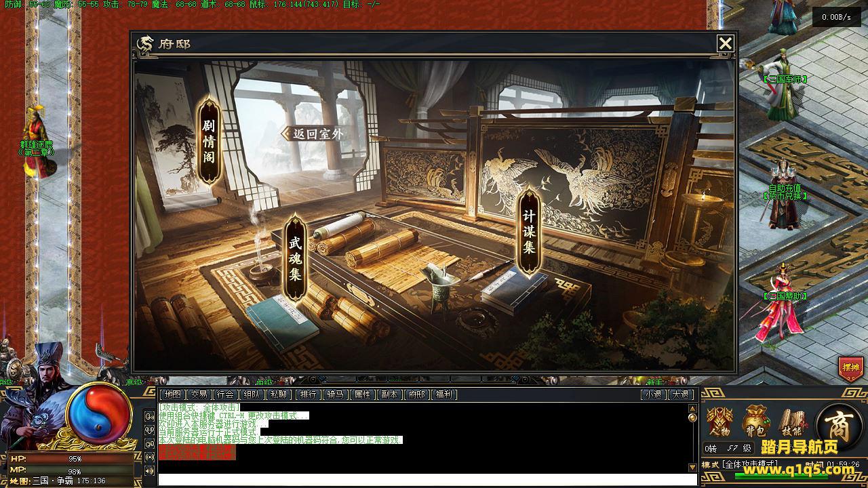Open the 技能 skills scroll icon
This screenshot has height=488, width=868.
[791, 422]
